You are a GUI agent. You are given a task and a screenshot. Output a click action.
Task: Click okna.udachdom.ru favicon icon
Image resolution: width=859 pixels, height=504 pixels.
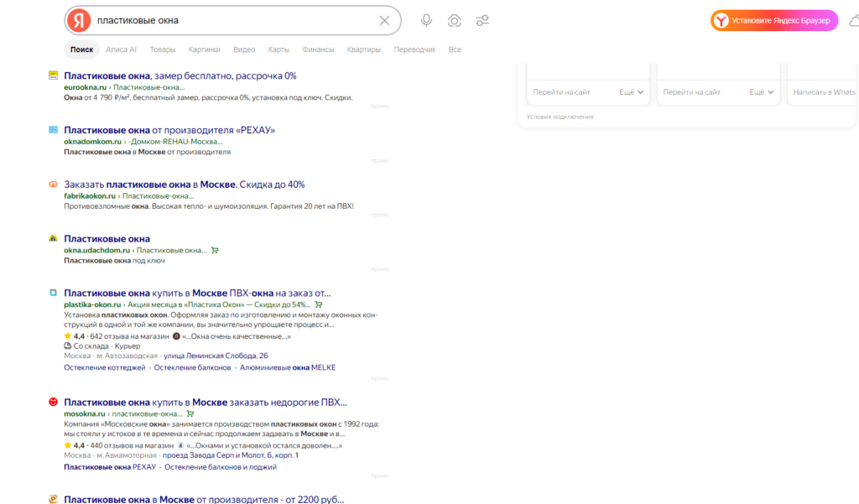[53, 238]
